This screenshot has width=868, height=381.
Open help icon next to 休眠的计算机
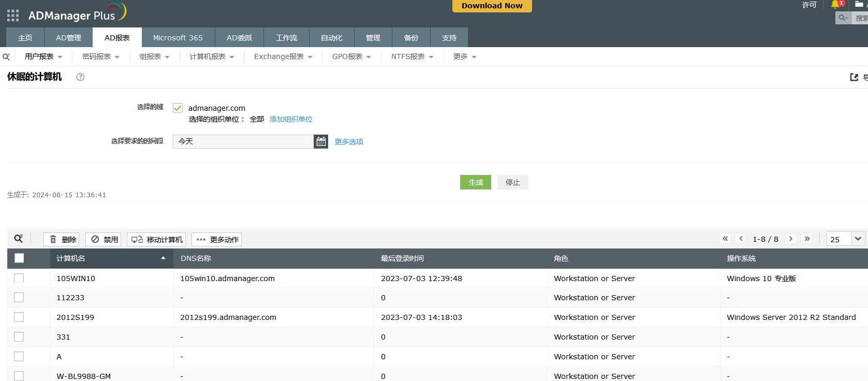click(x=80, y=77)
